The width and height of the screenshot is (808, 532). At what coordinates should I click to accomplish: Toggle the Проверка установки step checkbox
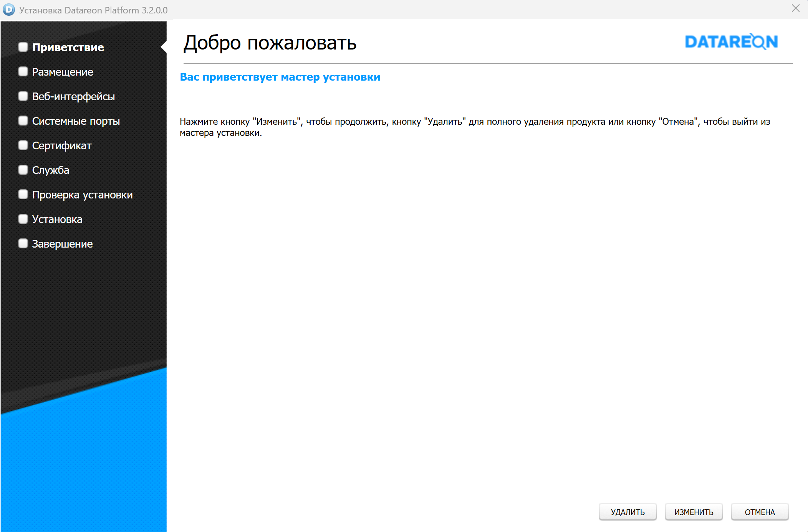[x=23, y=194]
